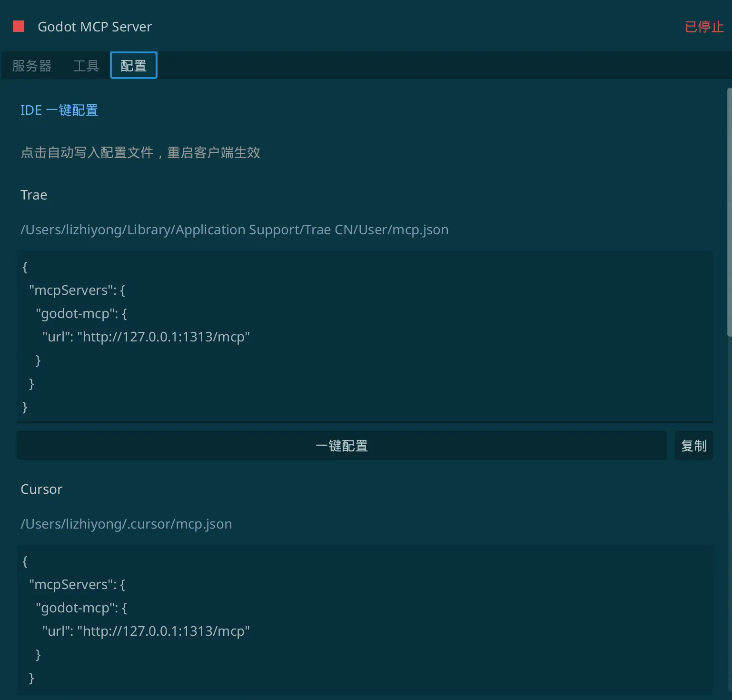Click "mcpServers" line in Trae JSON block
Viewport: 732px width, 700px height.
pos(77,290)
